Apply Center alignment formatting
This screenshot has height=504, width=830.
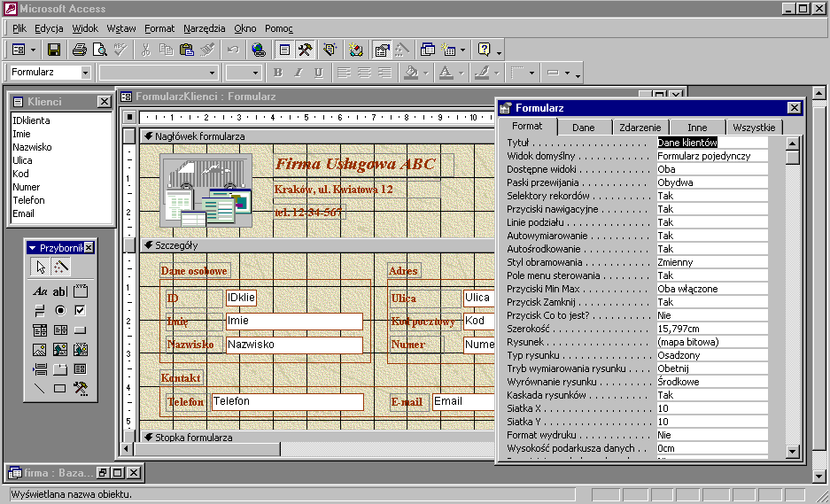(364, 73)
